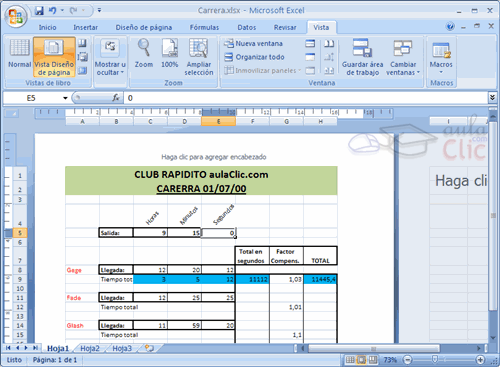The image size is (500, 367).
Task: Click the insert function fx button
Action: (116, 98)
